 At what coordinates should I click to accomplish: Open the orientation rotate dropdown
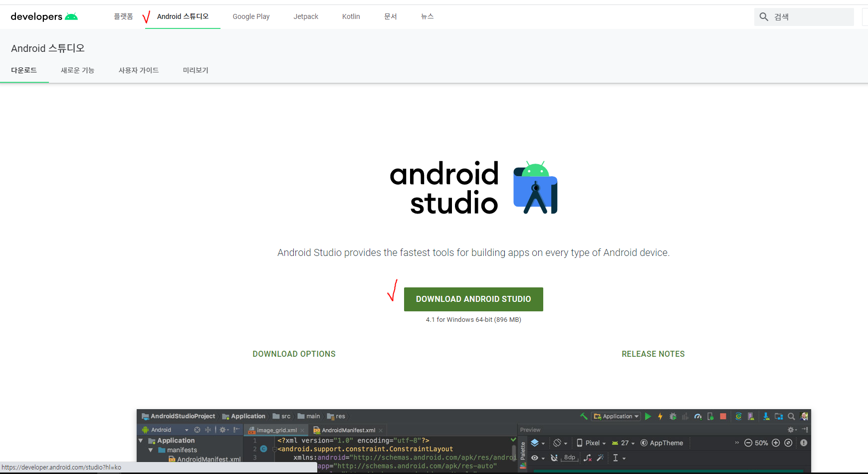[560, 443]
